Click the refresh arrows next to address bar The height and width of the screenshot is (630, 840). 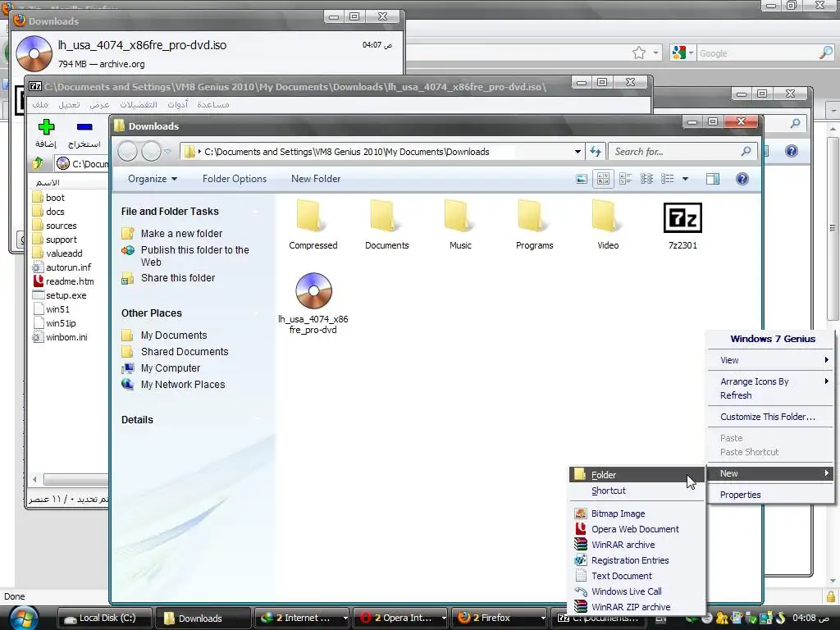(x=596, y=152)
